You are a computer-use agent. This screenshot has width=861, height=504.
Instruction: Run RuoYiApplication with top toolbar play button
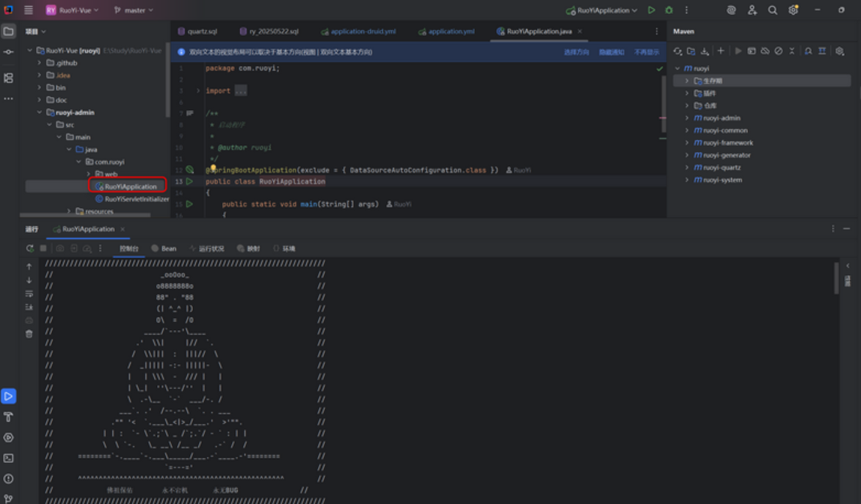651,10
